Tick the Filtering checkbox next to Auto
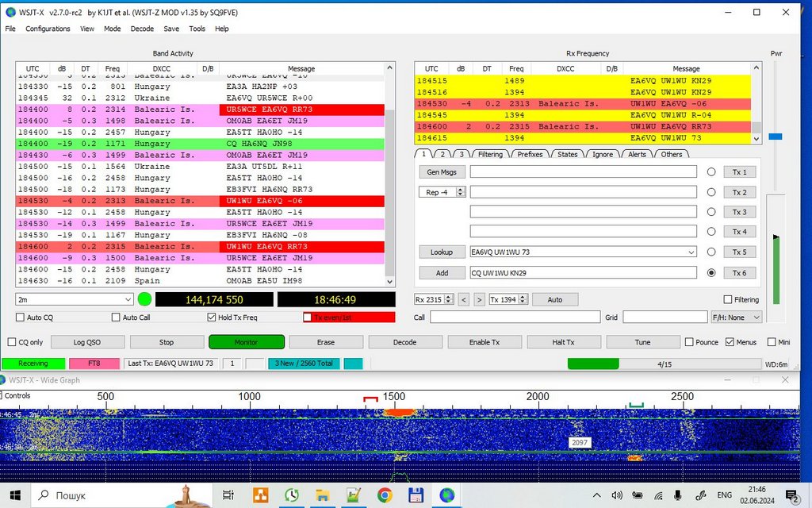This screenshot has width=812, height=508. click(x=728, y=299)
